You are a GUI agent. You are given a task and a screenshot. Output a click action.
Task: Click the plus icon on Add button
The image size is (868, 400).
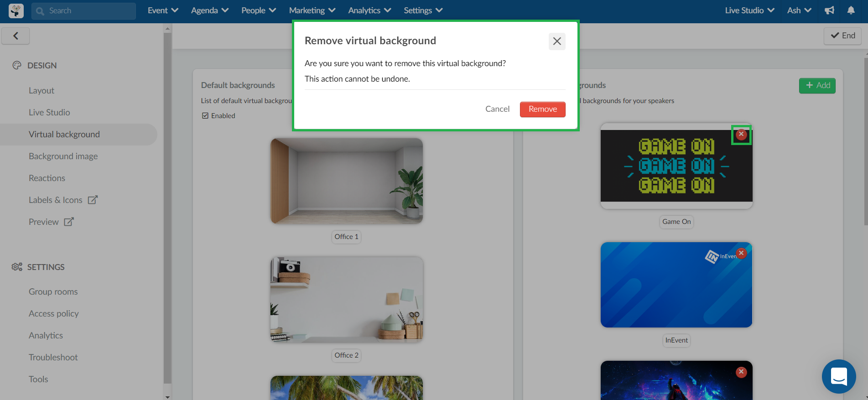pyautogui.click(x=810, y=85)
